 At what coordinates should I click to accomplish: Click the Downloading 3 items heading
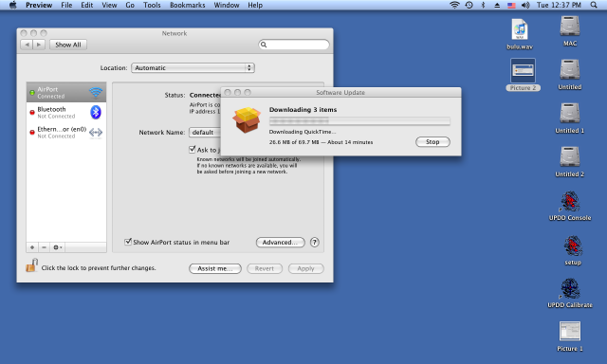tap(303, 110)
